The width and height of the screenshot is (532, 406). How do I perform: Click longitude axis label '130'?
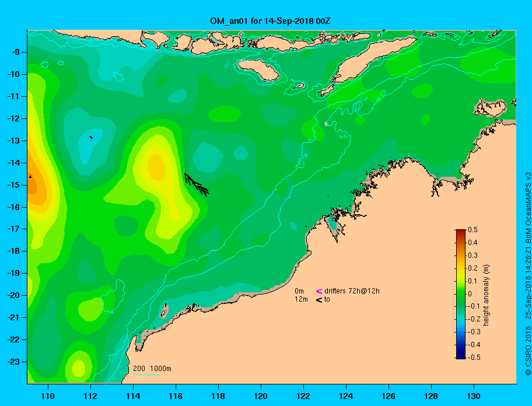tap(474, 396)
